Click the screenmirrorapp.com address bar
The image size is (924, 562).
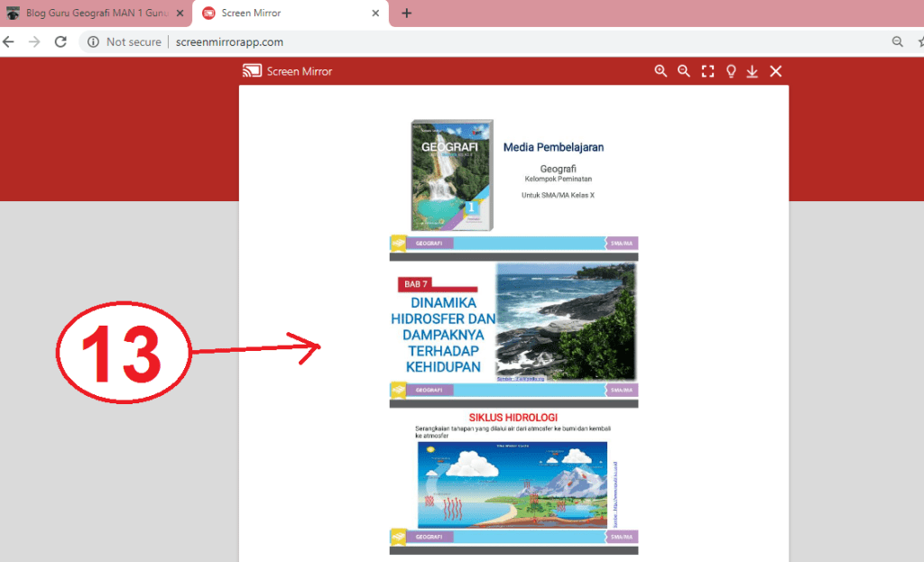(x=451, y=41)
